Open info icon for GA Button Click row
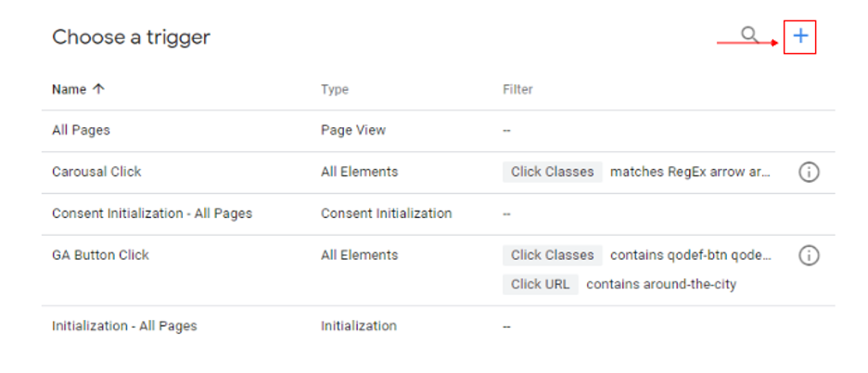This screenshot has height=373, width=868. click(x=809, y=255)
